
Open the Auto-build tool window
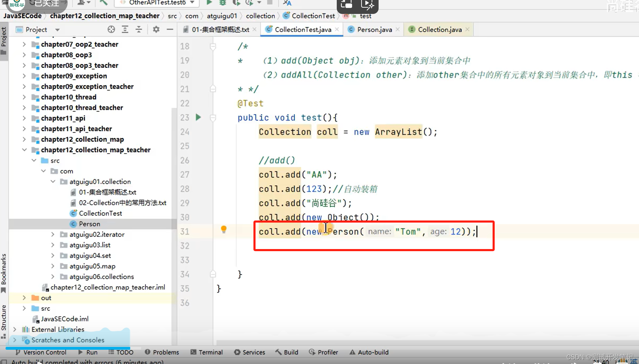[369, 352]
